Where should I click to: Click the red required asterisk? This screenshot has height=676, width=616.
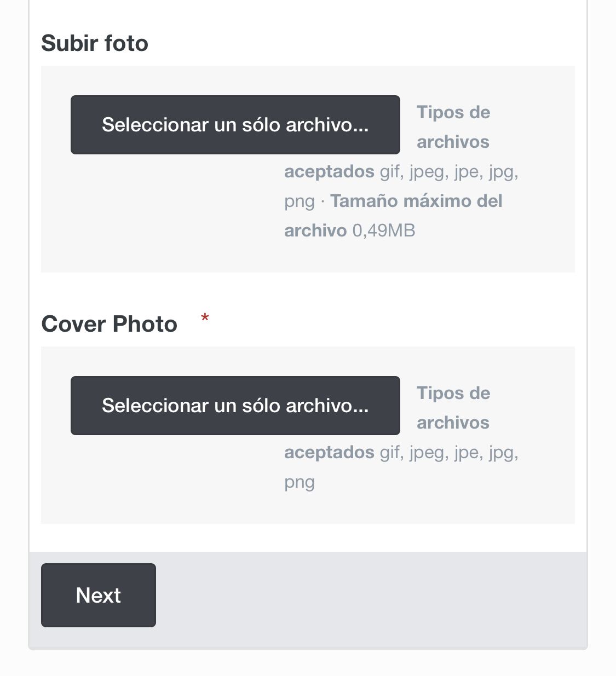click(x=205, y=318)
